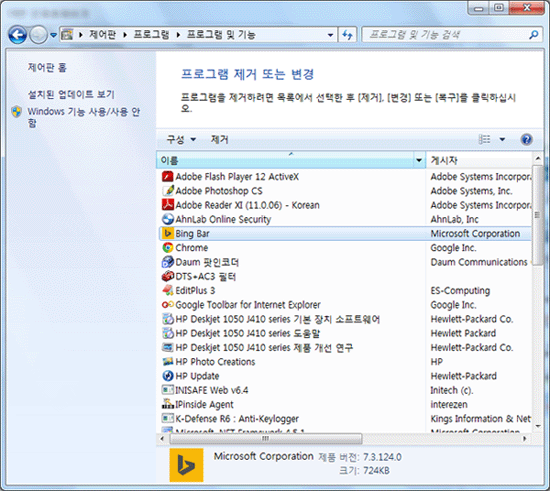Click the large Bing logo in details pane
550x491 pixels.
(186, 465)
